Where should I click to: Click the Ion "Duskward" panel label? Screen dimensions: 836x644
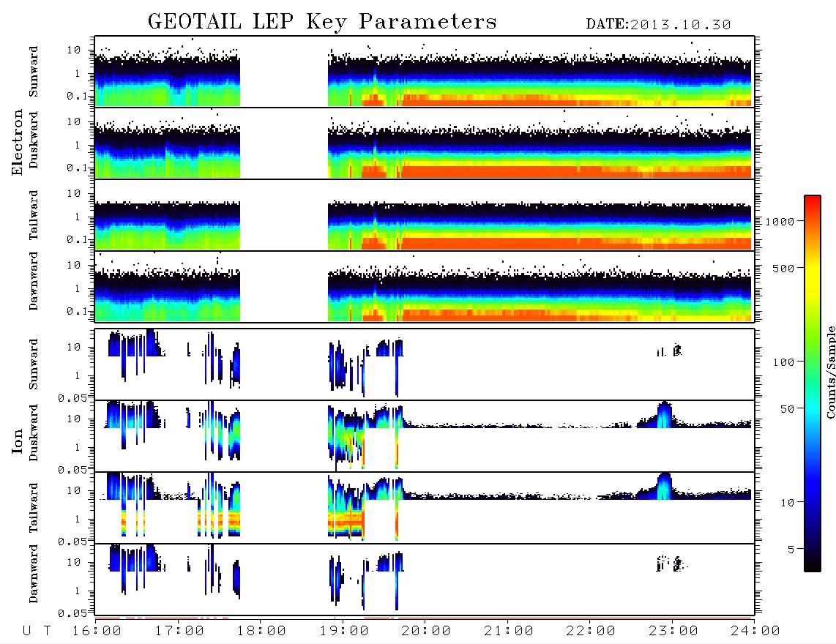pyautogui.click(x=34, y=433)
